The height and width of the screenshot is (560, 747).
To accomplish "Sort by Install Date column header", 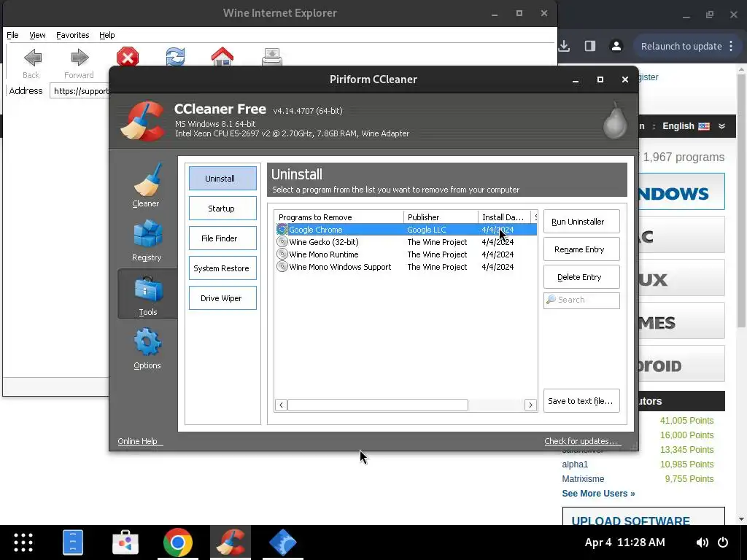I will pyautogui.click(x=504, y=217).
